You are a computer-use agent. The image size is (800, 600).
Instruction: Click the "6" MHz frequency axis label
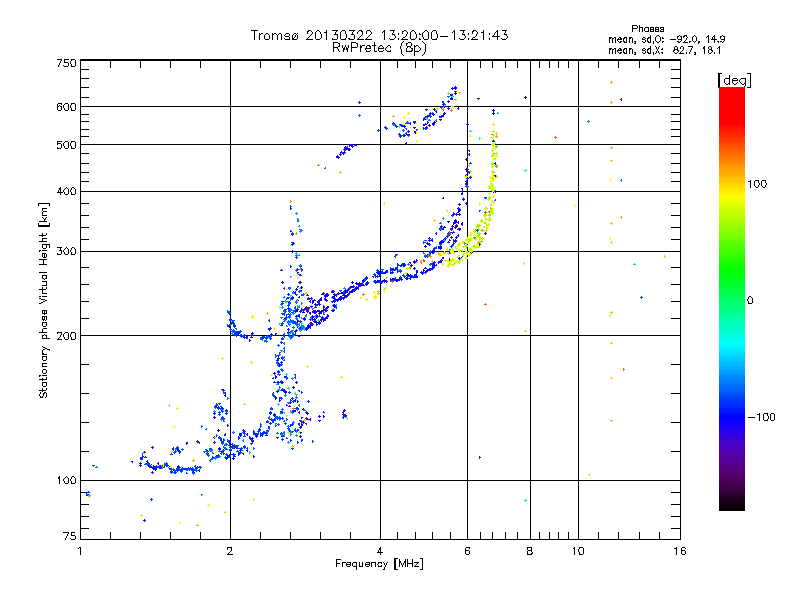(x=467, y=551)
